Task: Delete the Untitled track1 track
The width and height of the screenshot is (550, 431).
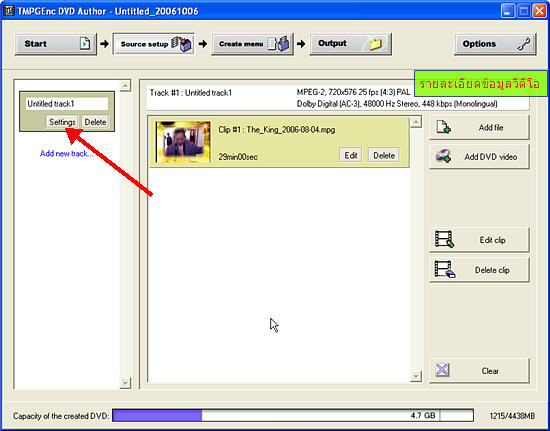Action: coord(95,122)
